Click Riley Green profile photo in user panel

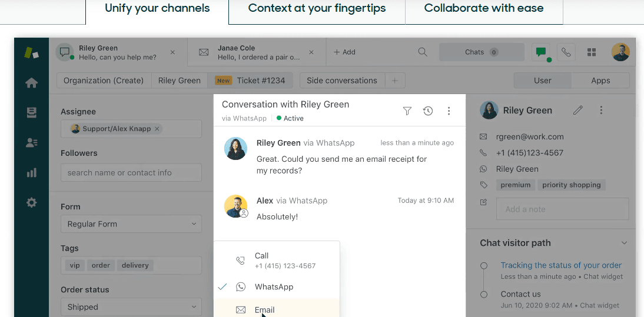coord(489,111)
